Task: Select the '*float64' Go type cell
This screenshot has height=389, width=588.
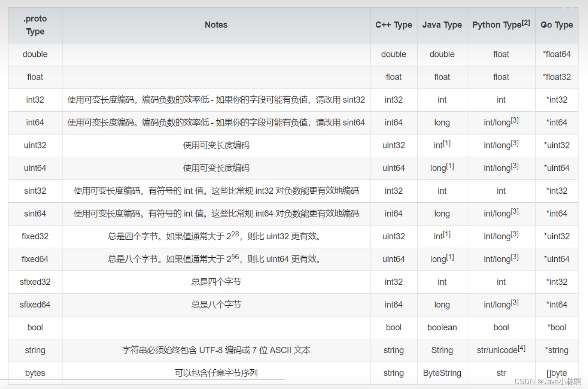Action: [x=556, y=54]
